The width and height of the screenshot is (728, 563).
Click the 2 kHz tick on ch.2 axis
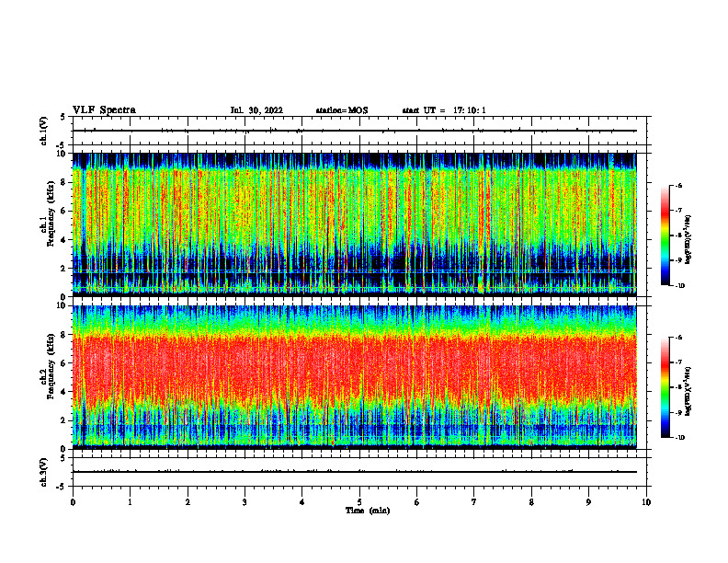64,420
